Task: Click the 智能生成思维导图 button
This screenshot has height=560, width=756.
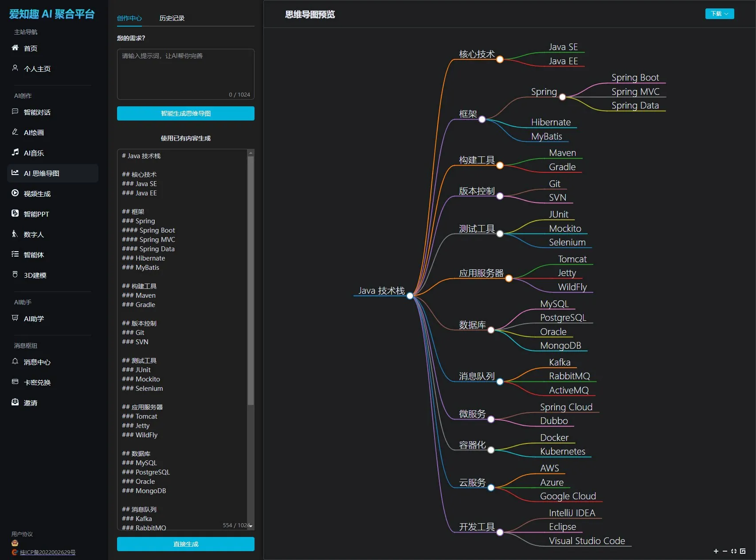Action: pos(185,113)
